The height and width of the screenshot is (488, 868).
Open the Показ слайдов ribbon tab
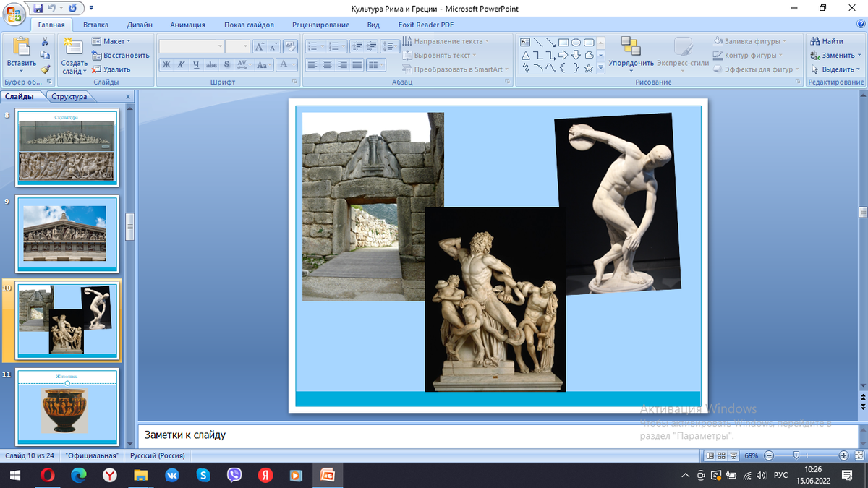pyautogui.click(x=249, y=25)
